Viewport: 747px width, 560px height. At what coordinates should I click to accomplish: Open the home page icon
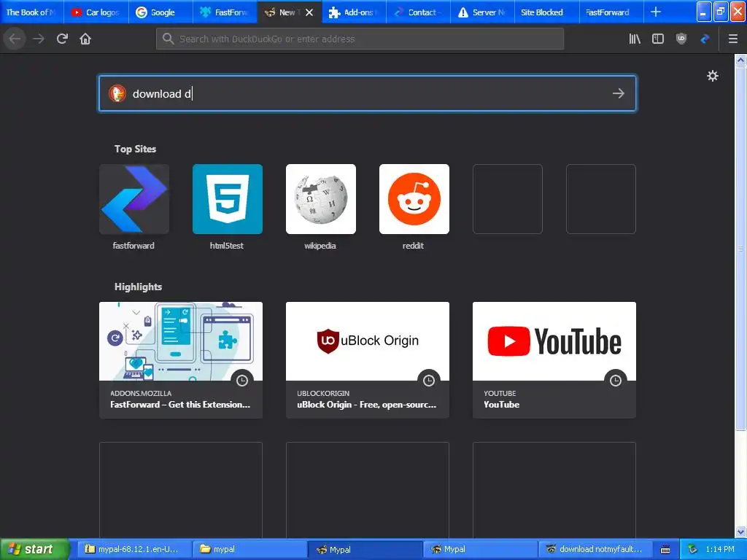(85, 39)
